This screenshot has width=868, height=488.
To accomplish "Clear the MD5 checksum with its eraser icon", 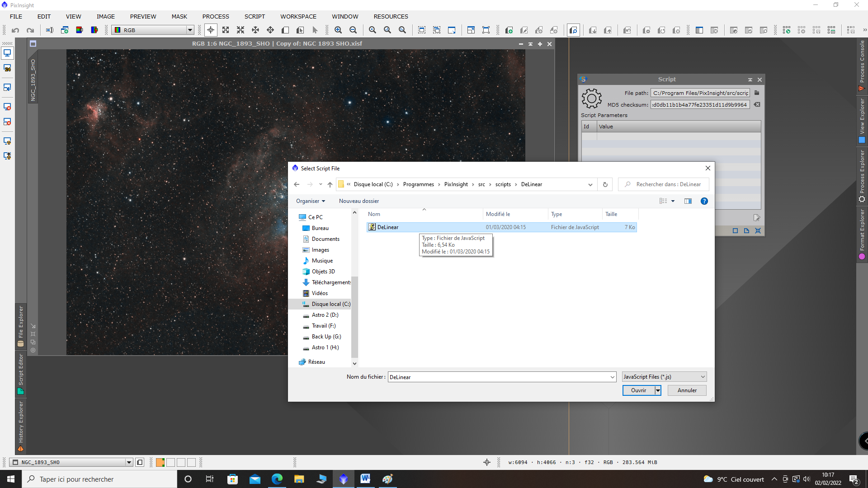I will click(757, 104).
